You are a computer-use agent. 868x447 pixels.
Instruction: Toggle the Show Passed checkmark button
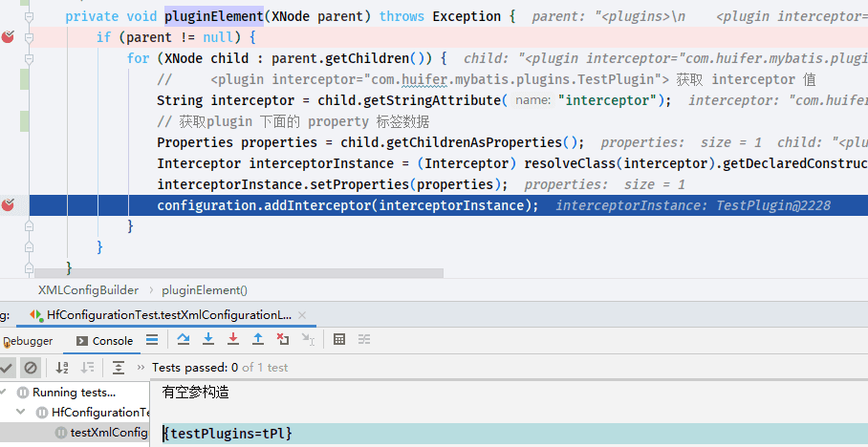click(x=7, y=368)
